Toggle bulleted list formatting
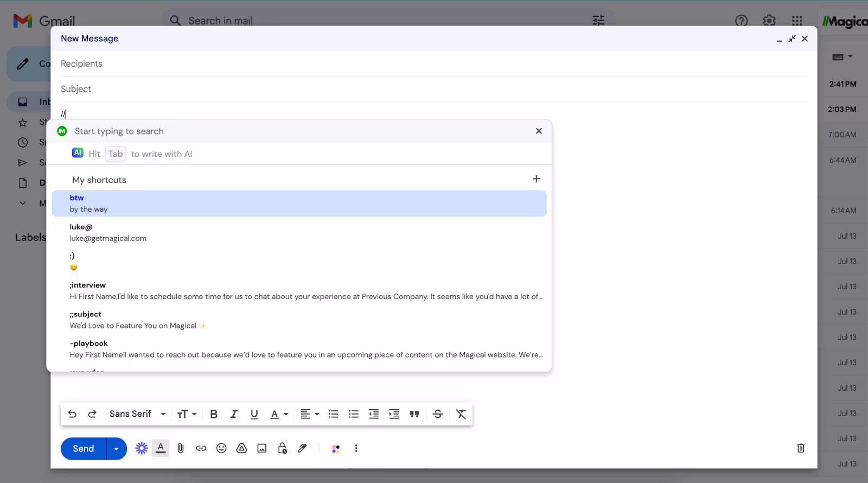The image size is (868, 483). tap(354, 414)
